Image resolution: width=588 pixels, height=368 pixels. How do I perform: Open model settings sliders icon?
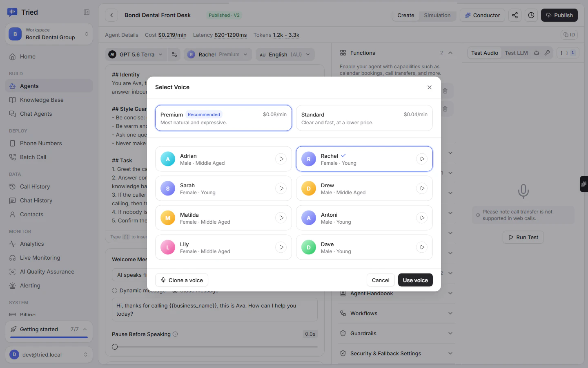click(x=174, y=54)
